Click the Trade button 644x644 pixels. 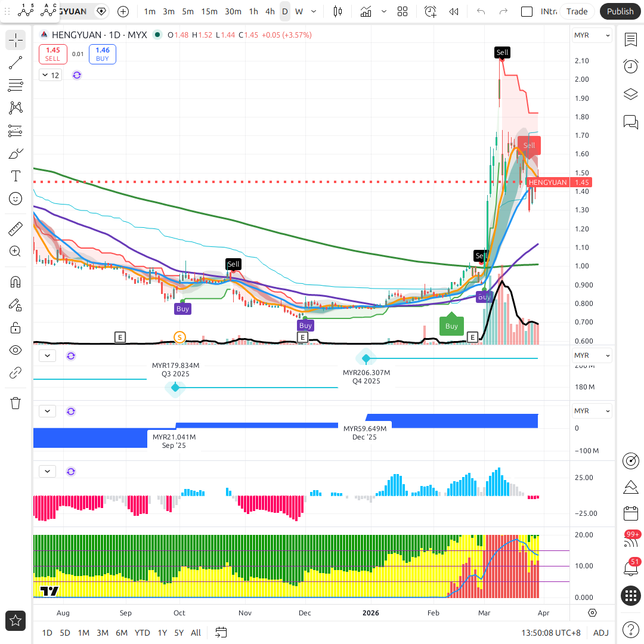[577, 11]
